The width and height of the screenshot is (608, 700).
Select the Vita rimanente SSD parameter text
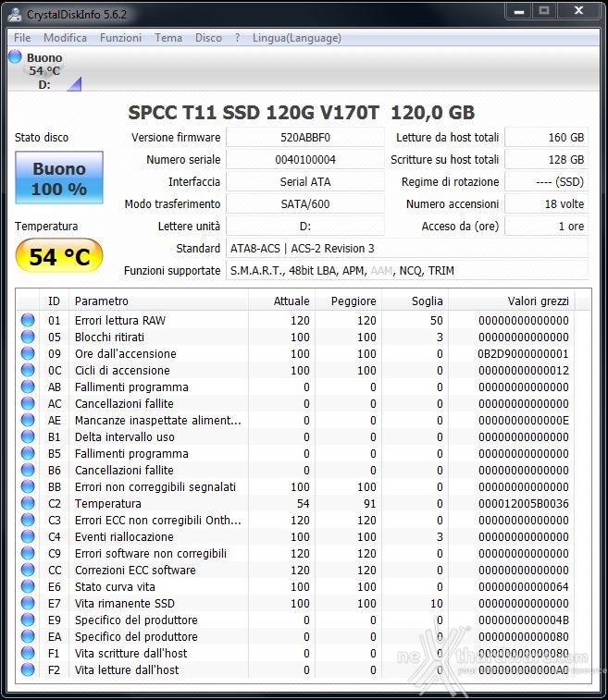(125, 604)
